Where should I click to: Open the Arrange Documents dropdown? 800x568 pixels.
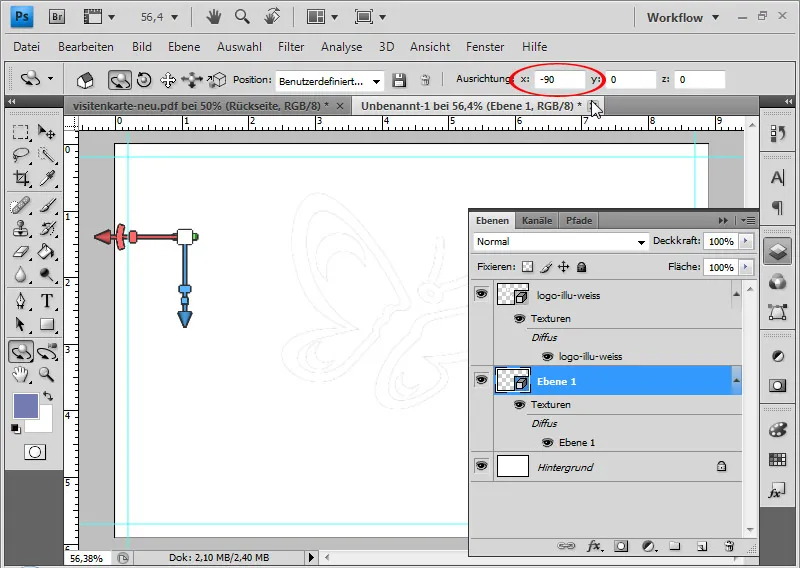point(322,17)
